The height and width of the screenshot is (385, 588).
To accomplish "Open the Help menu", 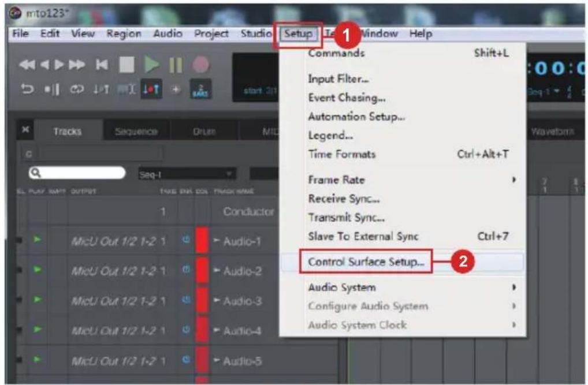I will click(x=420, y=33).
